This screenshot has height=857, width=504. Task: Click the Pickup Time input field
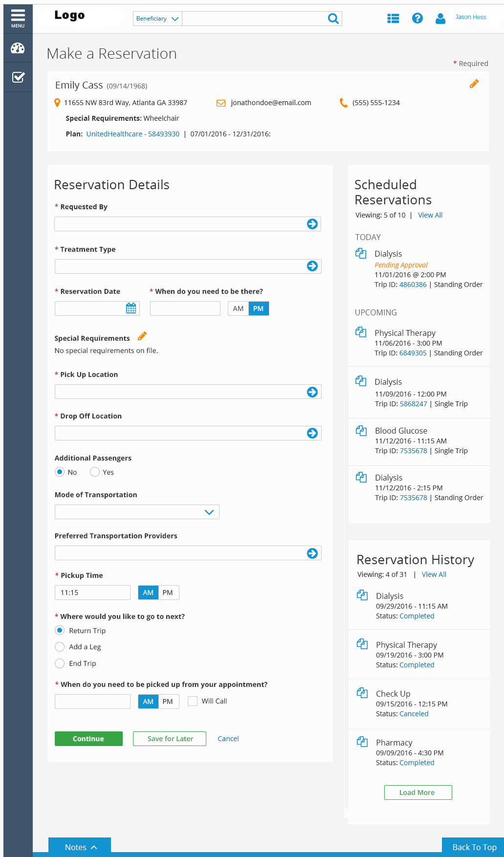pyautogui.click(x=92, y=593)
